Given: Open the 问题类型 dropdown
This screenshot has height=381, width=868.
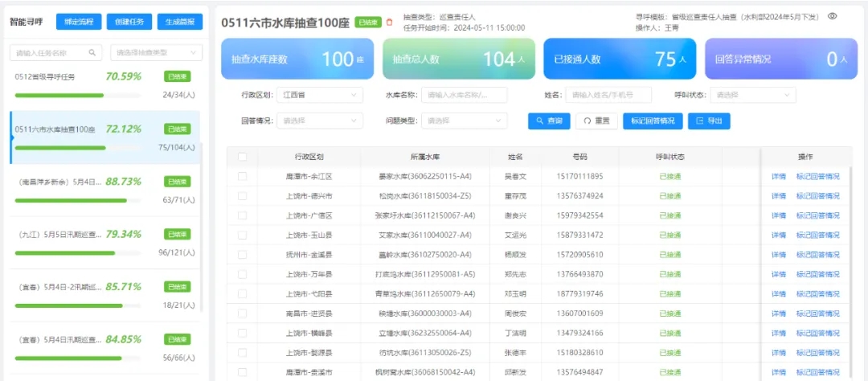Looking at the screenshot, I should pos(464,121).
